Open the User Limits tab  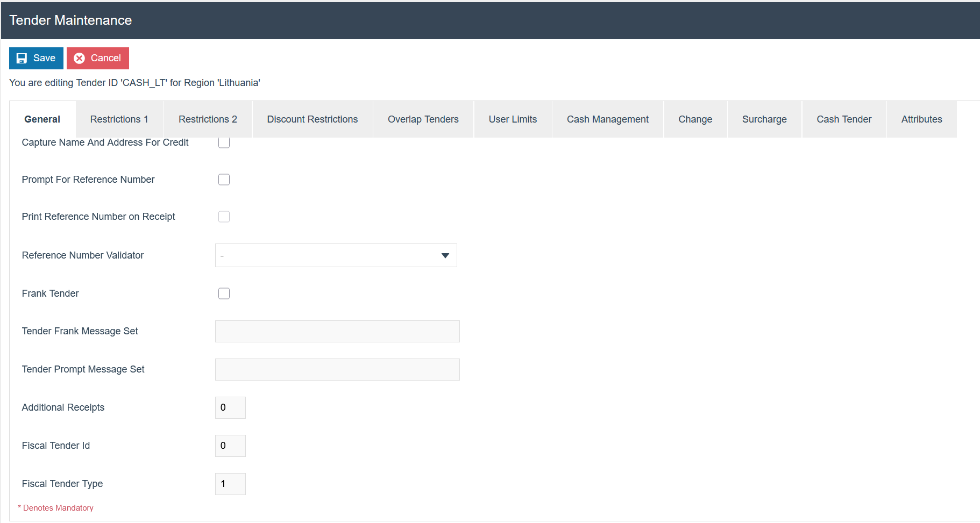(513, 119)
